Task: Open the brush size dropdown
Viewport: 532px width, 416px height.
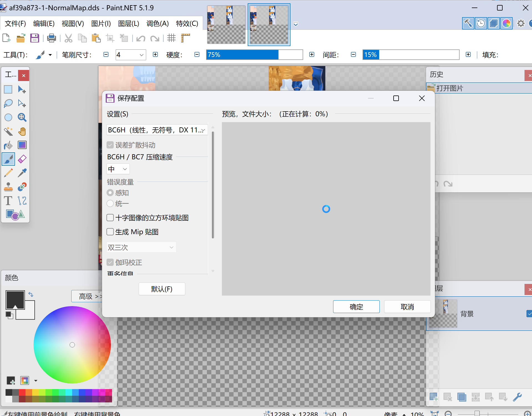Action: (141, 55)
